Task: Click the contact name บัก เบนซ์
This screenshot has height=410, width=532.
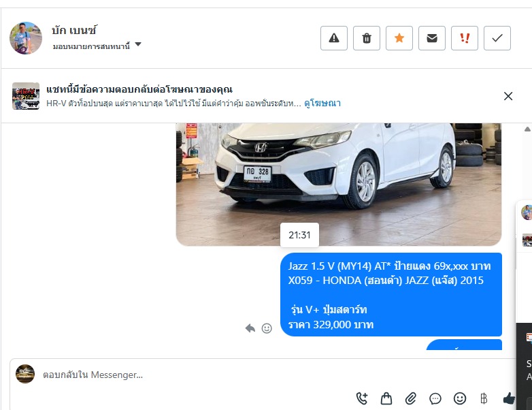Action: click(x=74, y=30)
